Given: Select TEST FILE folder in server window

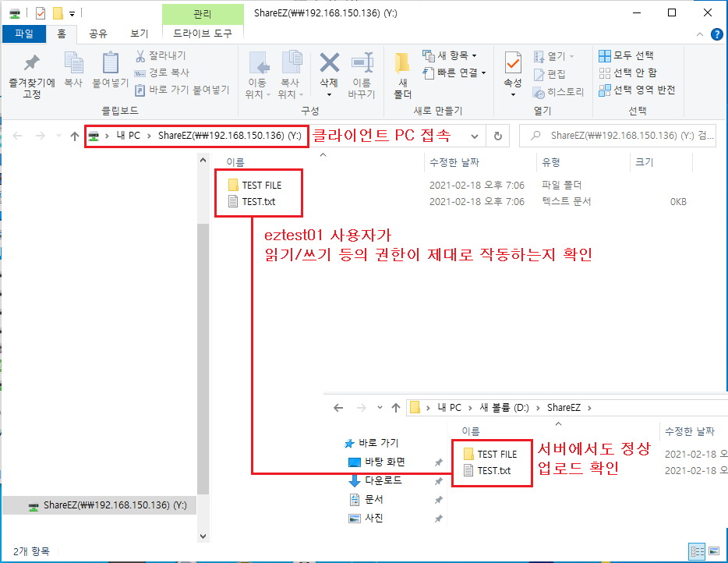Looking at the screenshot, I should click(x=491, y=455).
